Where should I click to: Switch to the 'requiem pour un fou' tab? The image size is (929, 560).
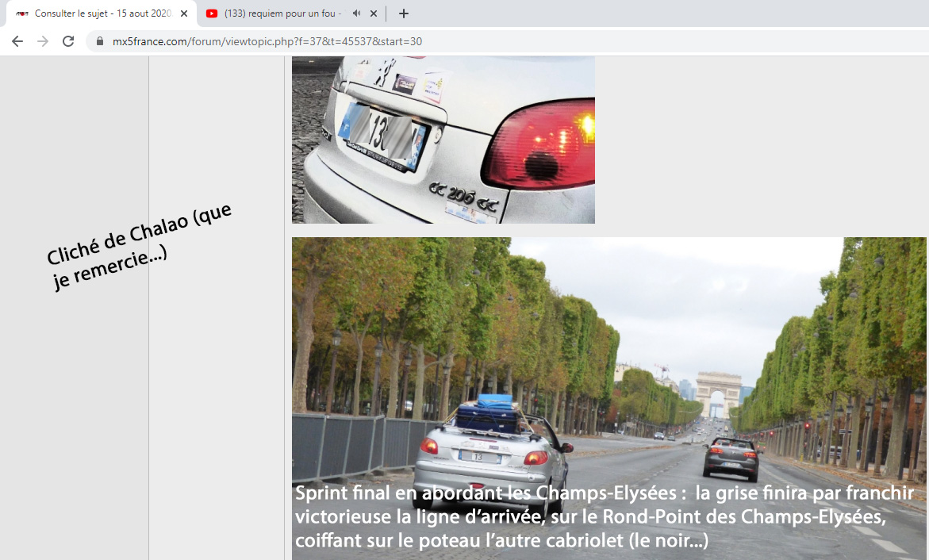[291, 13]
